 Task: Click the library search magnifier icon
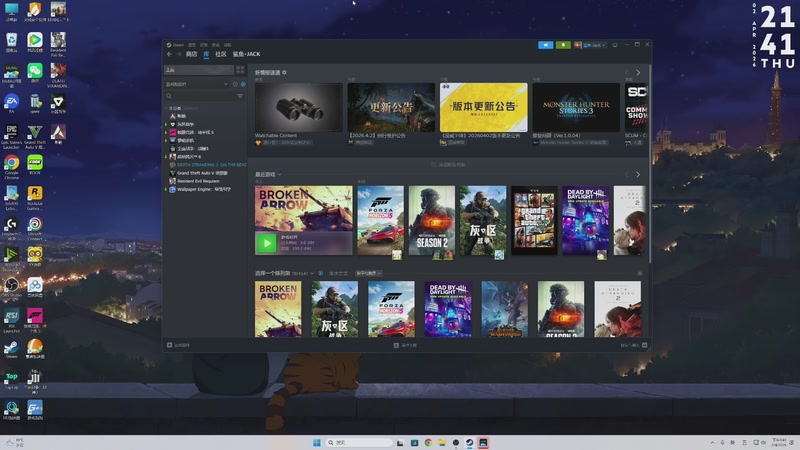[x=169, y=96]
